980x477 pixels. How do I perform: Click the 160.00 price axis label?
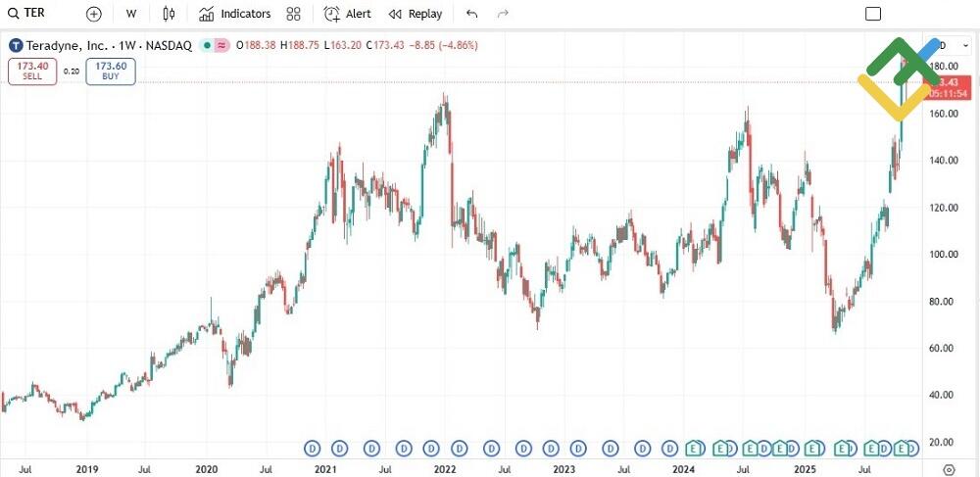tap(945, 114)
